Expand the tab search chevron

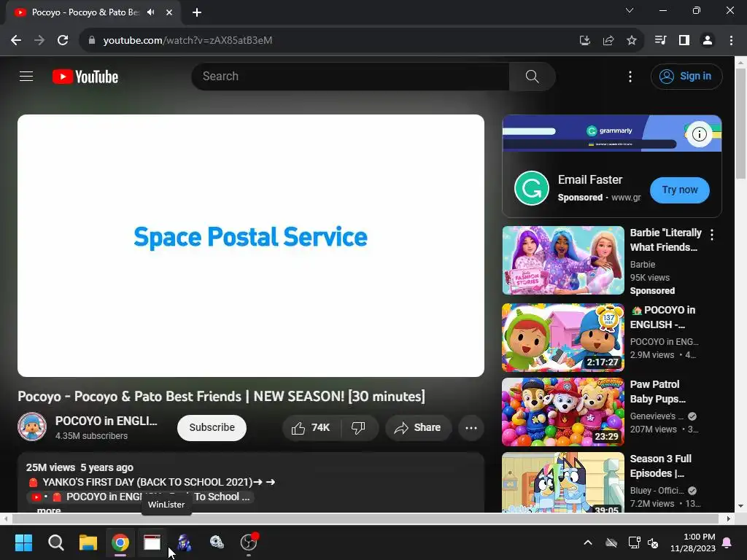coord(630,10)
